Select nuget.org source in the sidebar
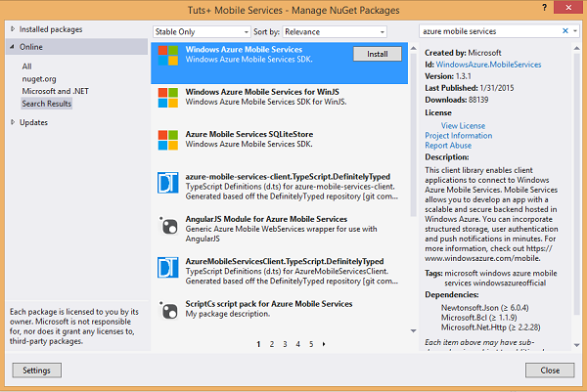 40,78
